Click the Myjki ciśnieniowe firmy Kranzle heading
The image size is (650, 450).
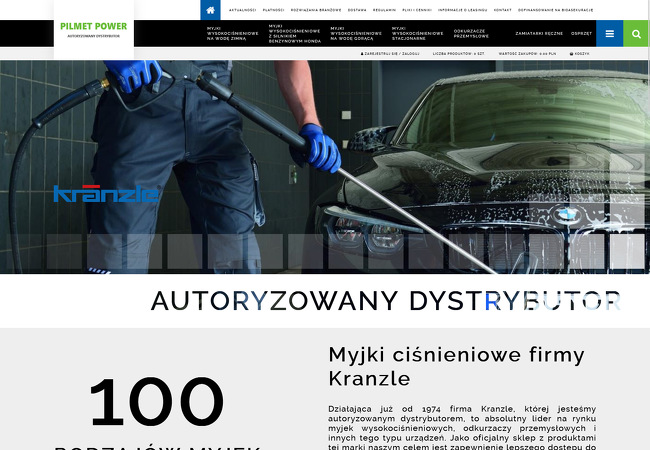click(x=456, y=366)
